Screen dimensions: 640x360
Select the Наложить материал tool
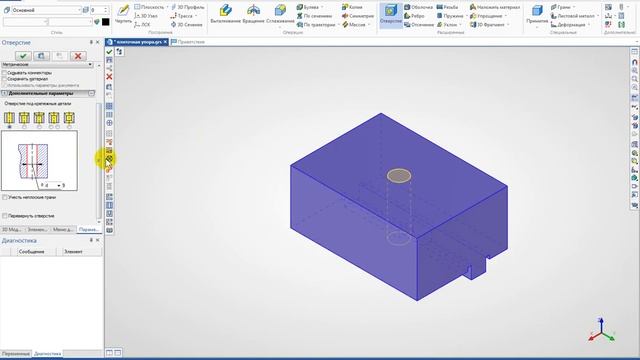point(495,7)
